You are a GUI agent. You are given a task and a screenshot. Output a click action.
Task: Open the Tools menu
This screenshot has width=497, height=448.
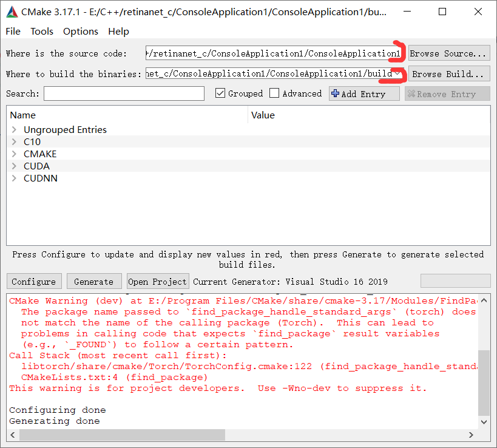[41, 31]
